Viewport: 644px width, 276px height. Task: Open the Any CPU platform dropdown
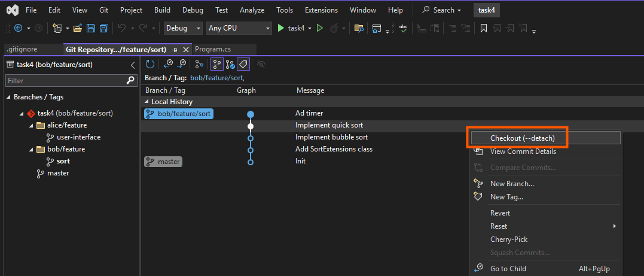(x=239, y=28)
